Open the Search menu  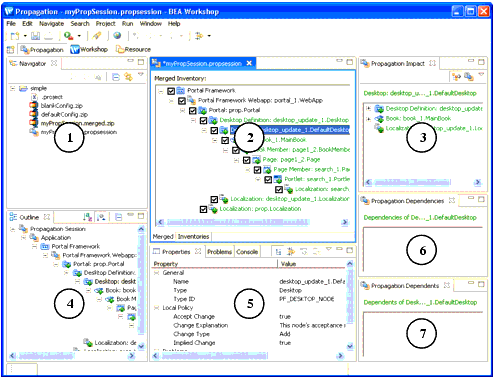pyautogui.click(x=80, y=24)
